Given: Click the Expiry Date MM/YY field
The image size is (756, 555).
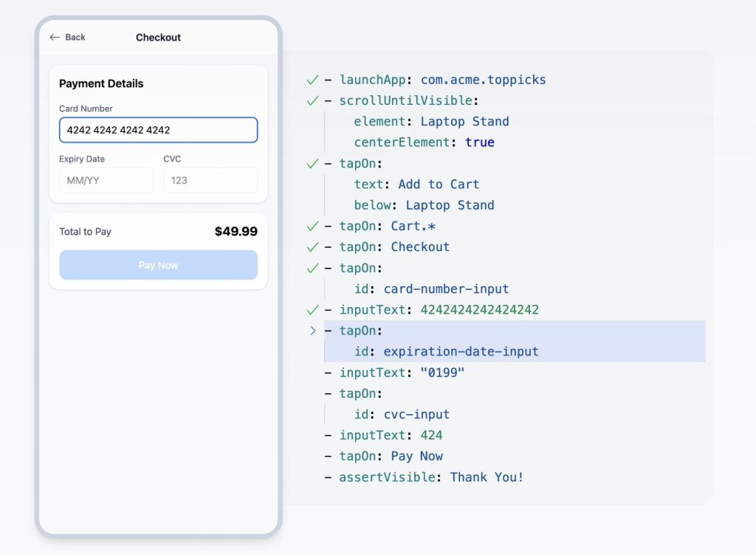Looking at the screenshot, I should (106, 180).
